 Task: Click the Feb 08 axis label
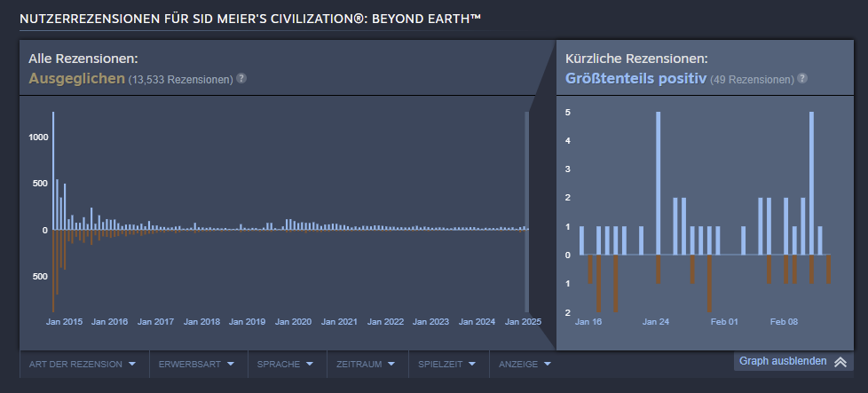tap(784, 322)
